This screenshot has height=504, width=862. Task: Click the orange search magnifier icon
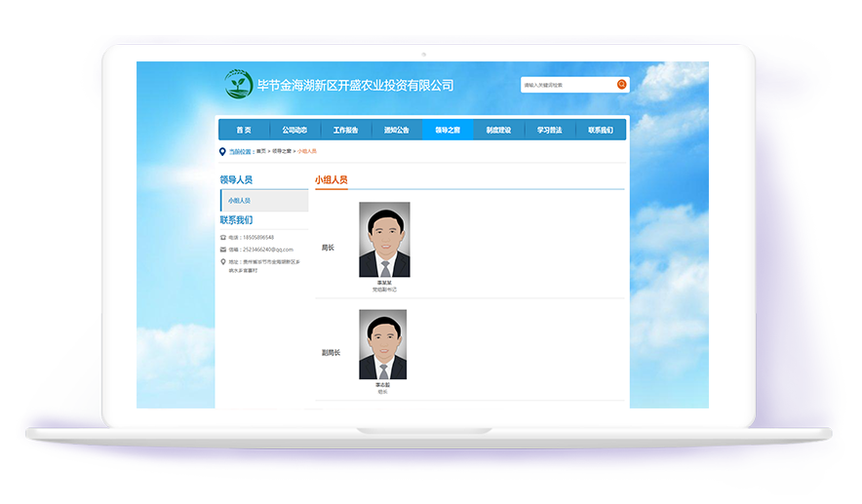pos(622,85)
